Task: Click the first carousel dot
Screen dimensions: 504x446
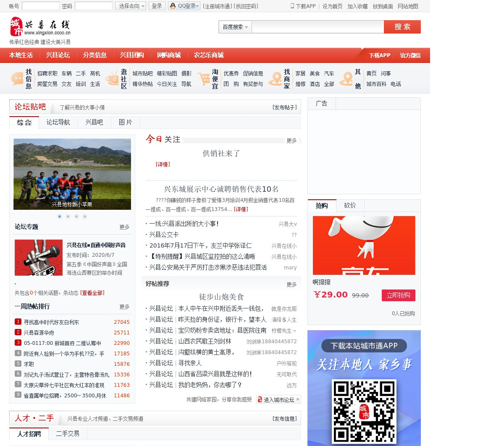Action: point(60,216)
